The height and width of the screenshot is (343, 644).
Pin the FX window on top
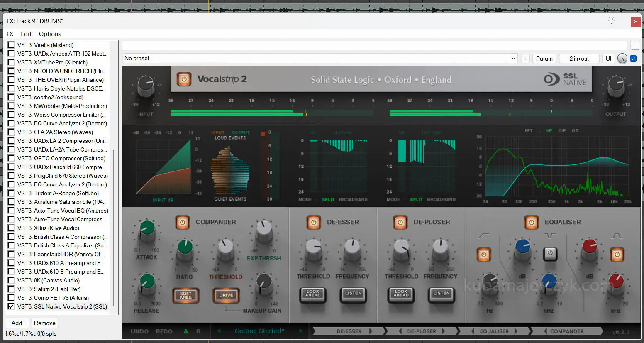point(611,20)
